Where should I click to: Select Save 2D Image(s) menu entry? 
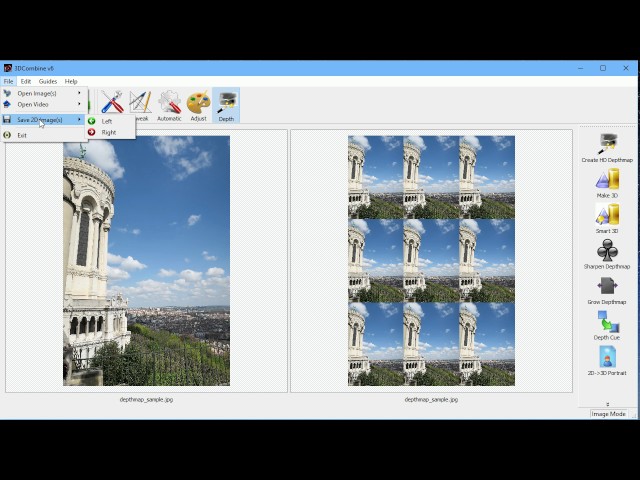pyautogui.click(x=44, y=120)
